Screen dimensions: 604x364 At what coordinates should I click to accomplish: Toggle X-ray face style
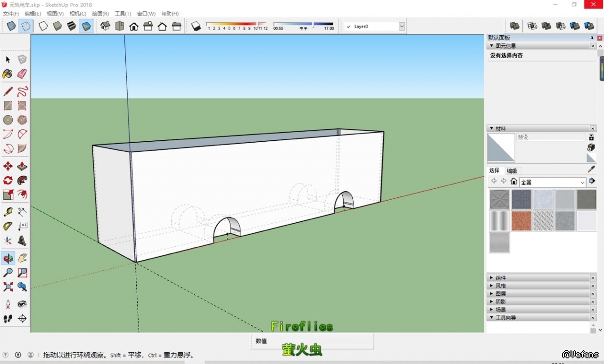click(x=11, y=26)
